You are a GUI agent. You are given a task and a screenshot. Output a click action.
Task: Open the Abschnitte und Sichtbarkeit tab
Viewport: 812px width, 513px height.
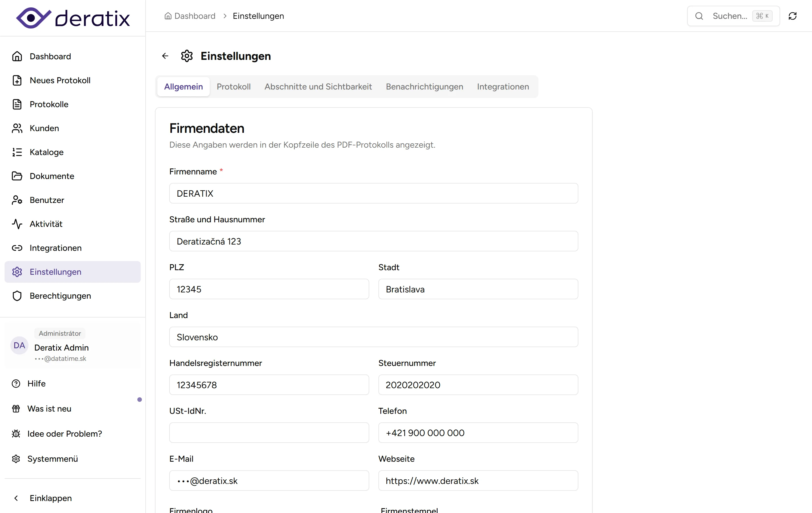(318, 86)
